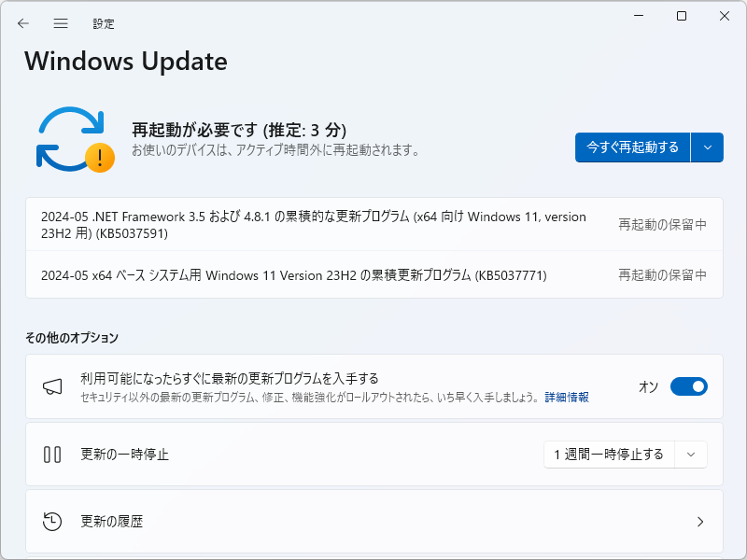
Task: Click the back navigation arrow
Action: [22, 23]
